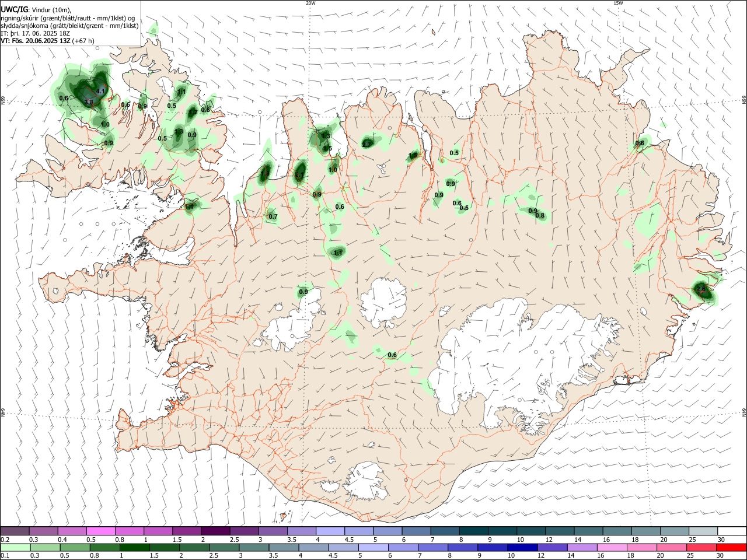Click the 15W meridian label
The width and height of the screenshot is (747, 560).
tap(618, 3)
